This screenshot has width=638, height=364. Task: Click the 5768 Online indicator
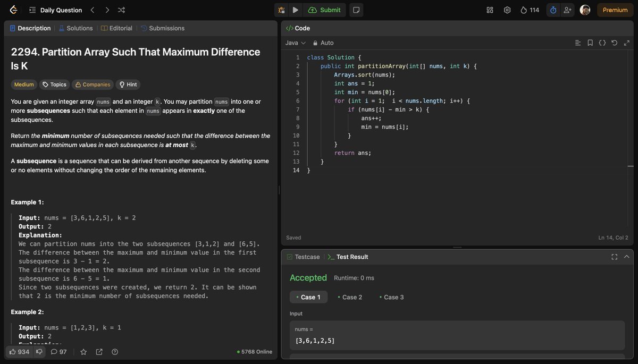pos(255,352)
